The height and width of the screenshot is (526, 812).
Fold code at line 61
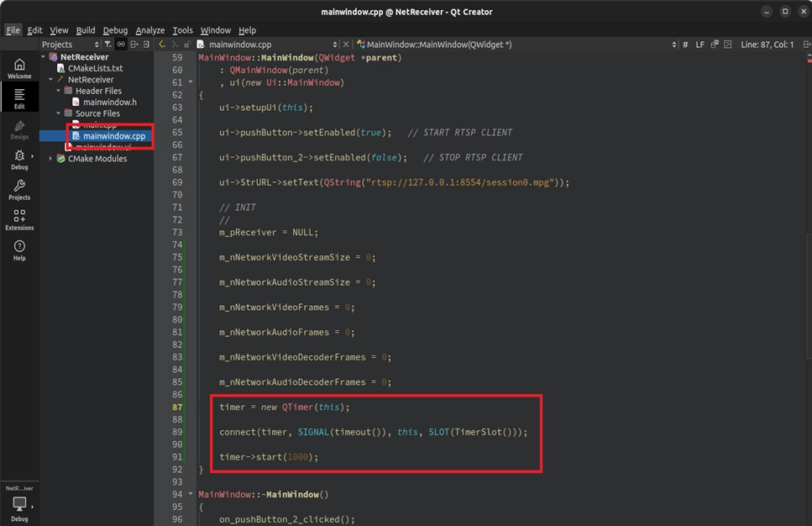click(x=191, y=82)
